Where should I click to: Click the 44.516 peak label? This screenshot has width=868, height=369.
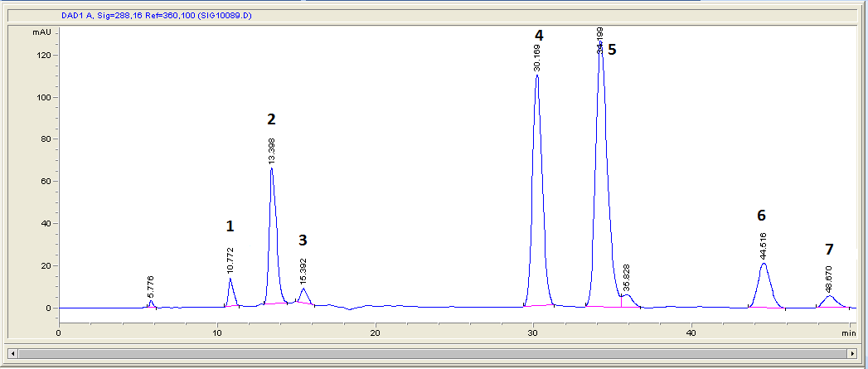(x=763, y=247)
